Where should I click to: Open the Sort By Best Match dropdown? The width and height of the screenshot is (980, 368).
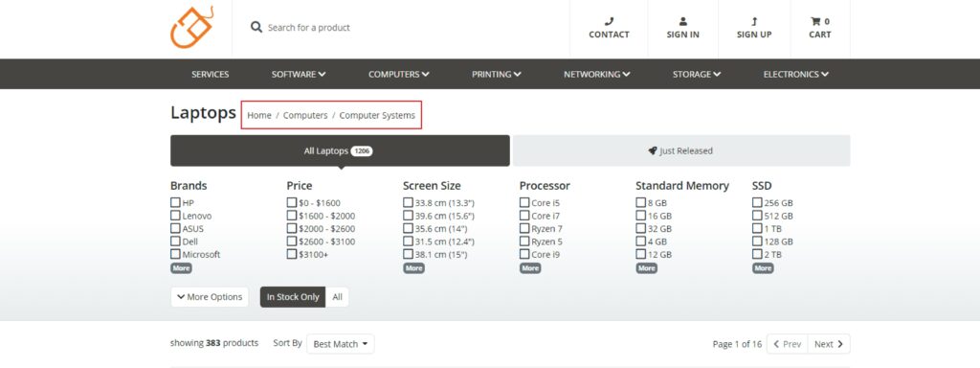pyautogui.click(x=341, y=344)
